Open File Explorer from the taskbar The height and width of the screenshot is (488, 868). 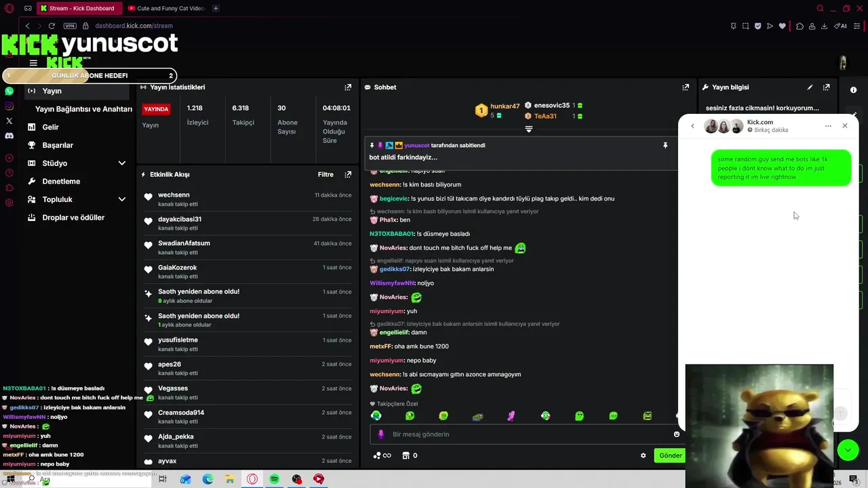[230, 479]
